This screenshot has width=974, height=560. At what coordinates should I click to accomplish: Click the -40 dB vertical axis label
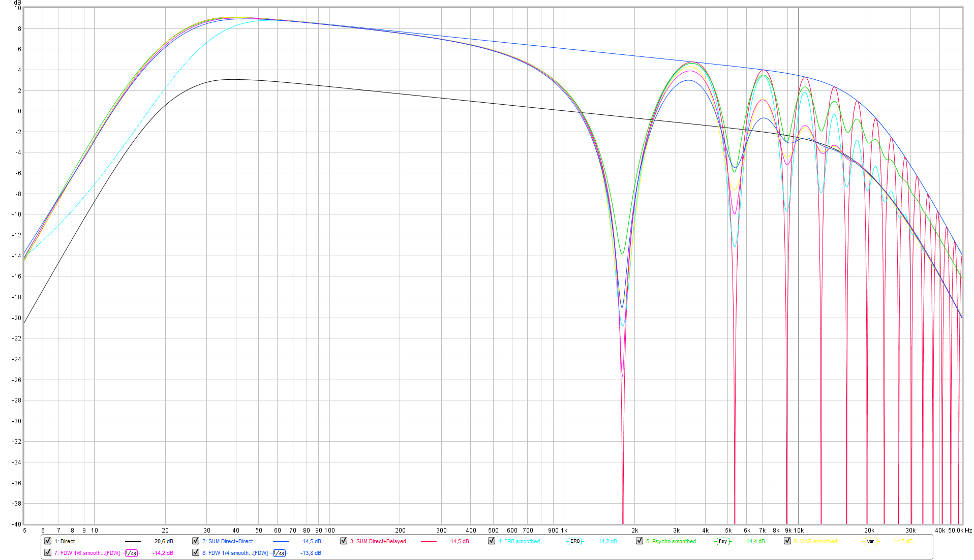(x=17, y=524)
